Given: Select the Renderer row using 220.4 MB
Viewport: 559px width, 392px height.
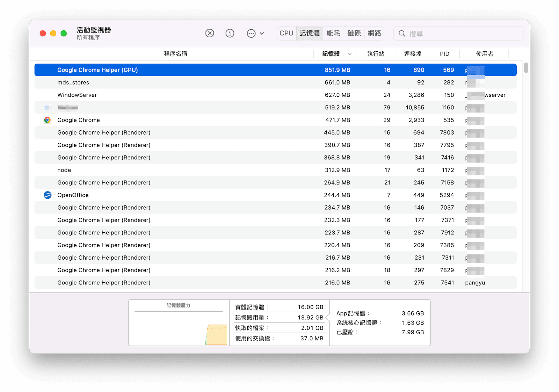Looking at the screenshot, I should coord(275,245).
